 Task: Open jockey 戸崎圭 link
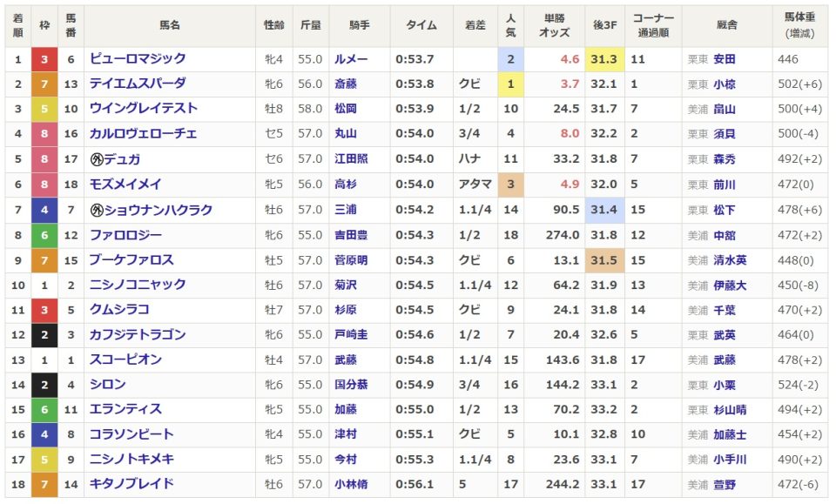(x=352, y=335)
